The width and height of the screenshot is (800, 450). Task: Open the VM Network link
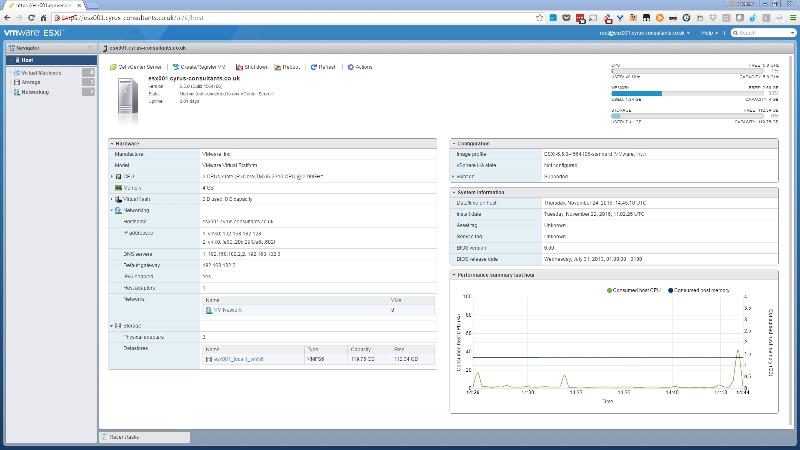click(x=228, y=310)
